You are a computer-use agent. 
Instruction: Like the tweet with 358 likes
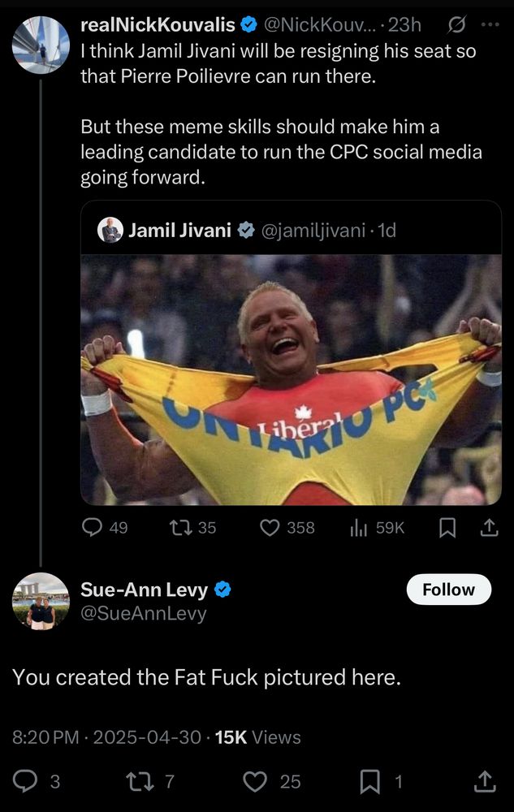pyautogui.click(x=287, y=527)
